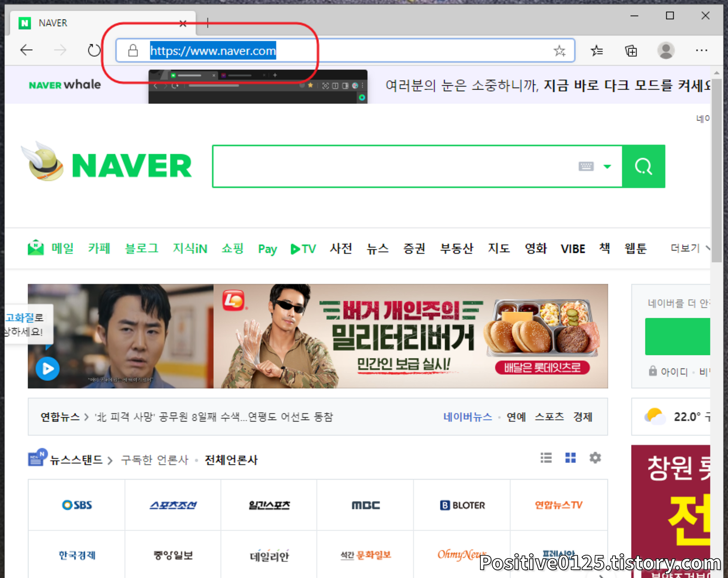Viewport: 728px width, 578px height.
Task: Select the NAVER tab
Action: pos(103,23)
